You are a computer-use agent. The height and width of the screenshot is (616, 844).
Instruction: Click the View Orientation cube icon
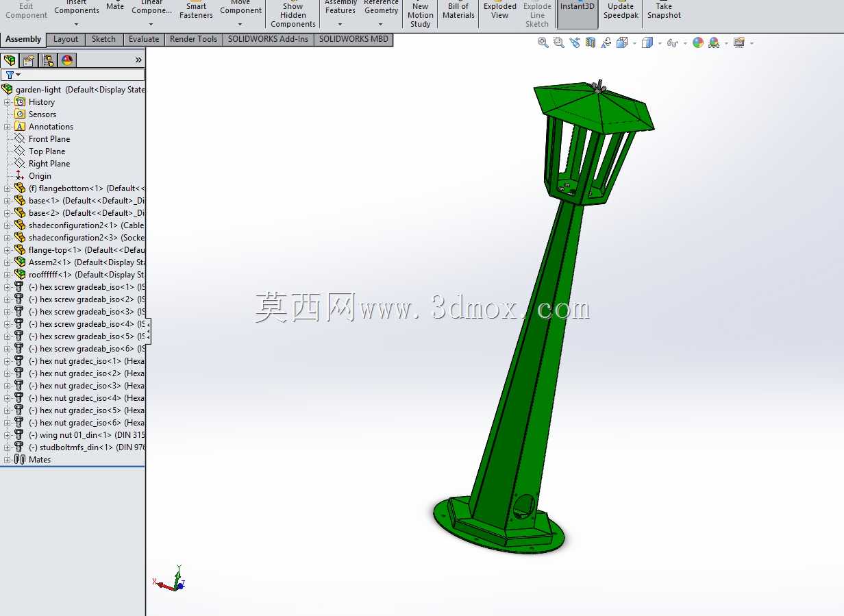point(622,42)
